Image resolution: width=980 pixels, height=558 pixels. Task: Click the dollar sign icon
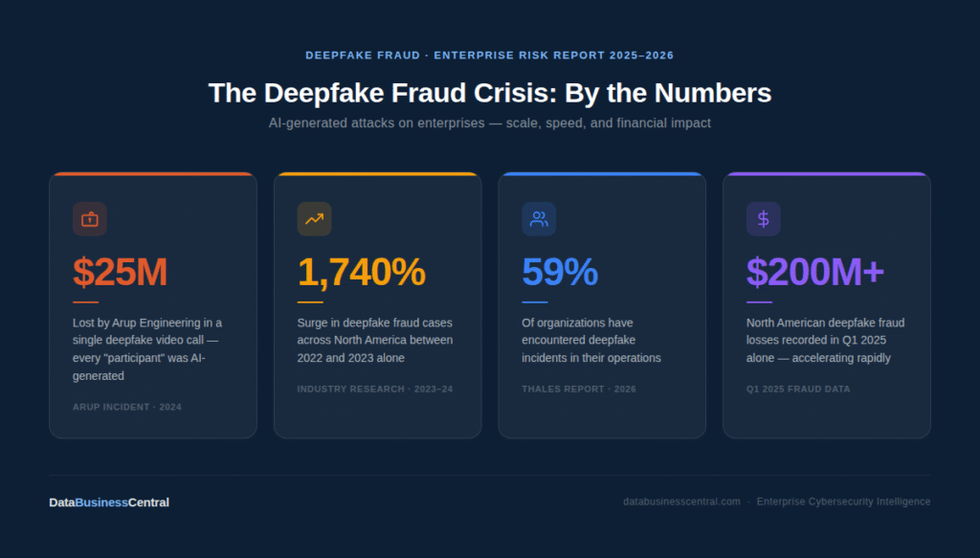tap(763, 219)
